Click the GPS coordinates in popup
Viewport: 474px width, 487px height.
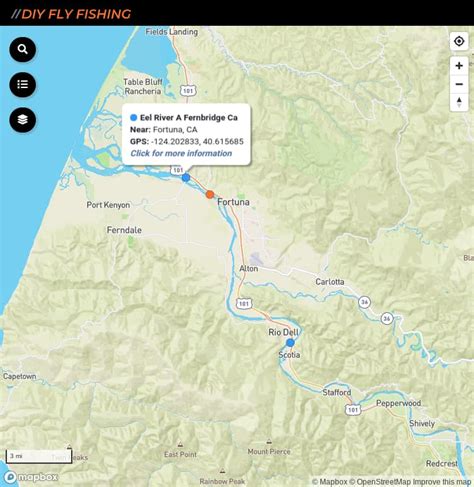(x=187, y=142)
